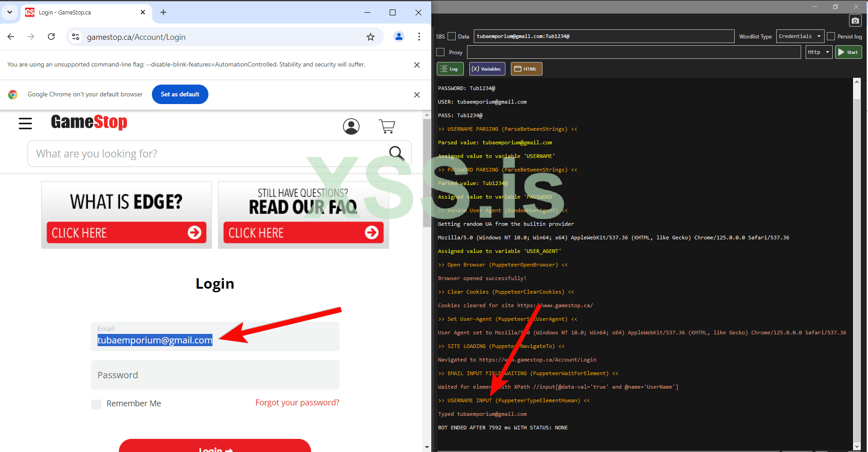Enable the SBS checkbox
The image size is (868, 452).
coord(451,36)
